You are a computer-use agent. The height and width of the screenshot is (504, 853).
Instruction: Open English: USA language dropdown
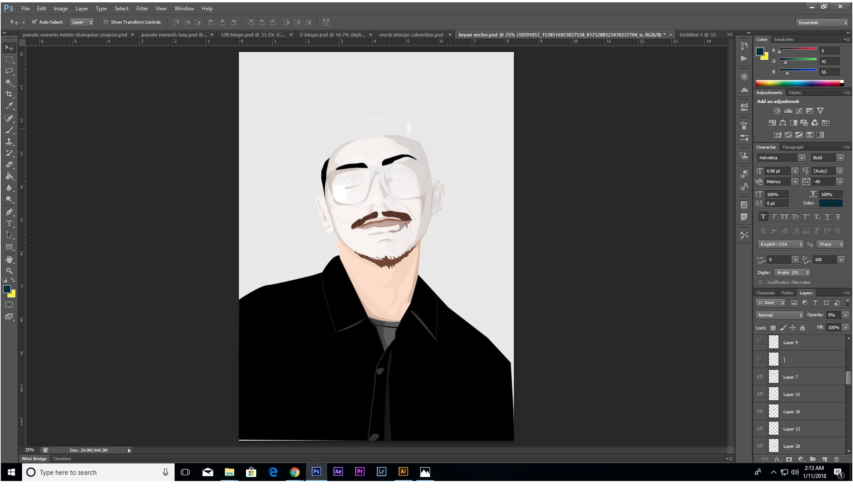tap(780, 244)
